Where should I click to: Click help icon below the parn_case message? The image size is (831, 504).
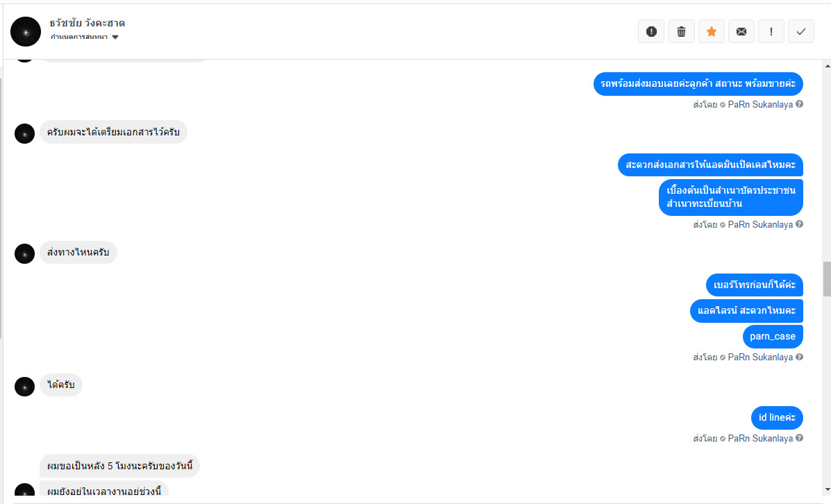[x=800, y=357]
